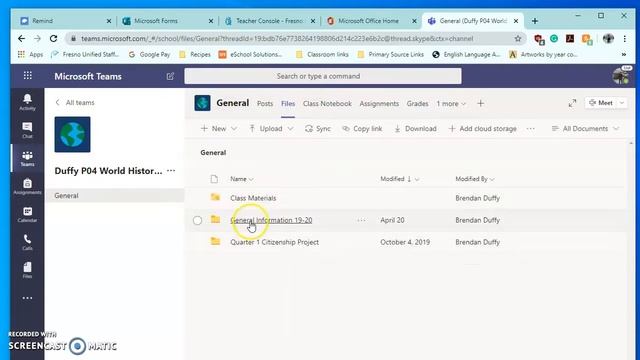Start a meeting with Meet button
The image size is (640, 360).
click(x=601, y=103)
